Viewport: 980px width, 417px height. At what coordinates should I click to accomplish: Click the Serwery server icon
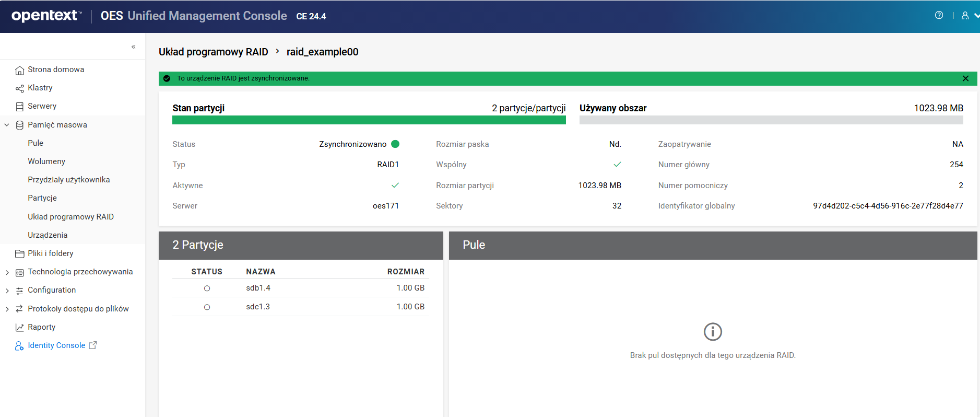19,107
